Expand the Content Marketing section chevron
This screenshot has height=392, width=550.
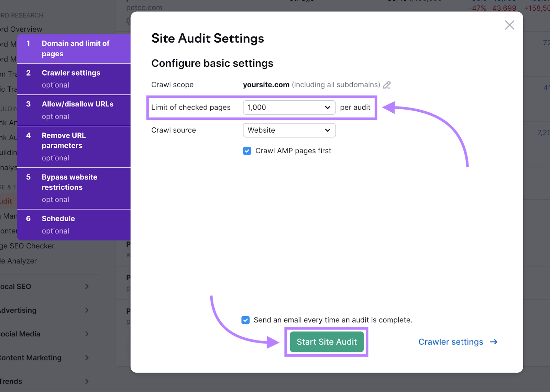(87, 358)
